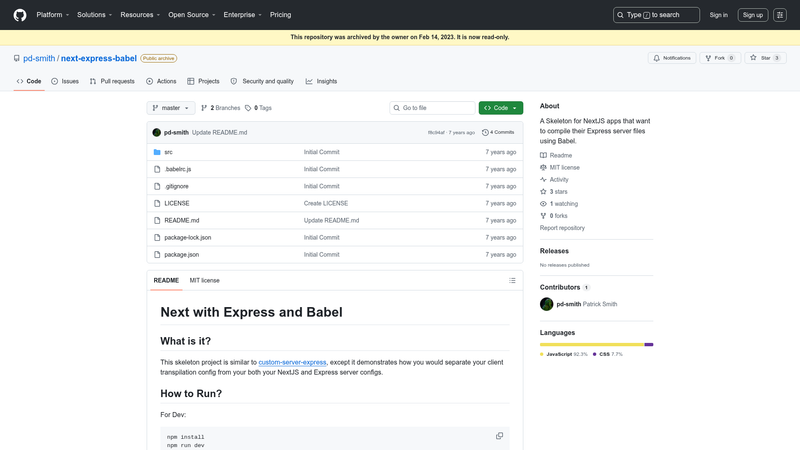Screen dimensions: 800x450
Task: Expand the Solutions menu
Action: (94, 15)
